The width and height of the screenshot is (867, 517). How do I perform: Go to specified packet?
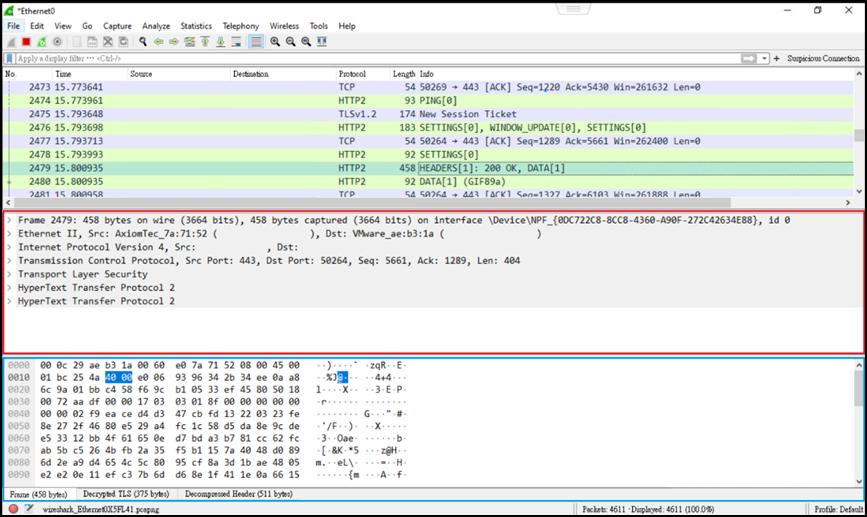[x=190, y=42]
